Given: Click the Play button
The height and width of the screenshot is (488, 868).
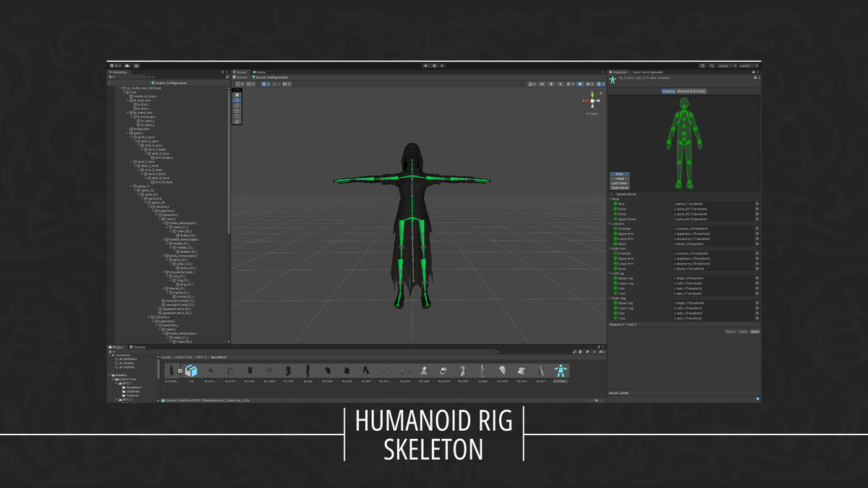Looking at the screenshot, I should 426,66.
